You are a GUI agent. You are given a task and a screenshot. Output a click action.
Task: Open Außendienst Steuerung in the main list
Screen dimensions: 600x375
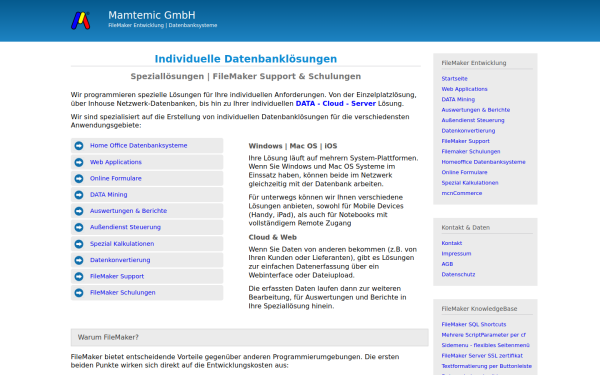(125, 227)
